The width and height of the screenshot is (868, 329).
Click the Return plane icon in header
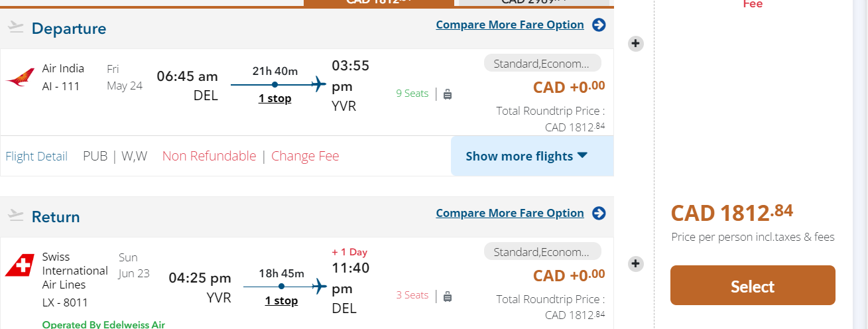[16, 216]
